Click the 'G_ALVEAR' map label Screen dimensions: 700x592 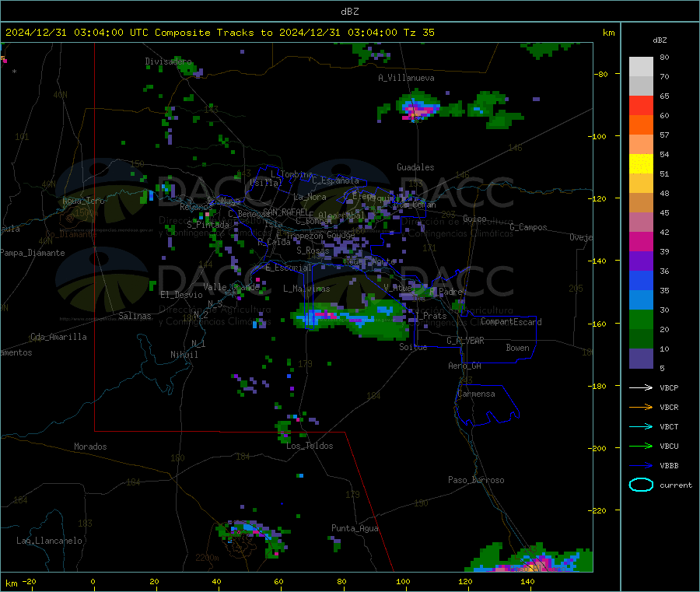[x=465, y=341]
